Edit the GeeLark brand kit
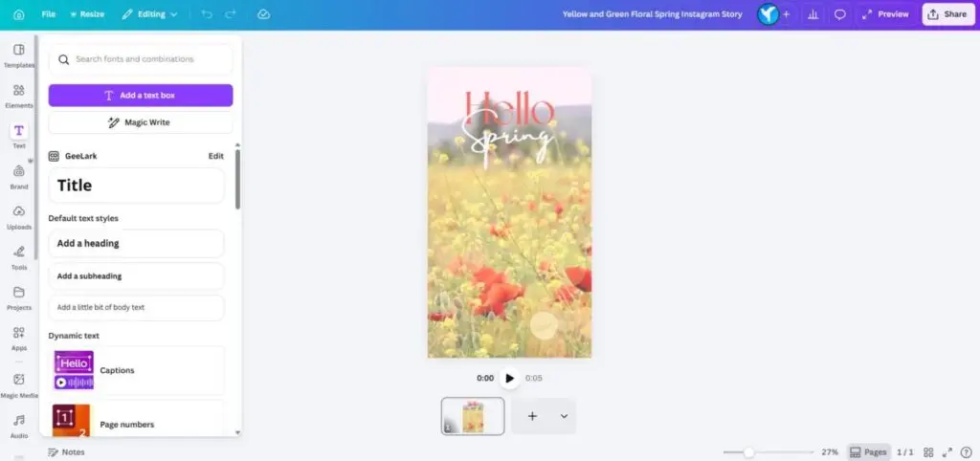 coord(215,156)
